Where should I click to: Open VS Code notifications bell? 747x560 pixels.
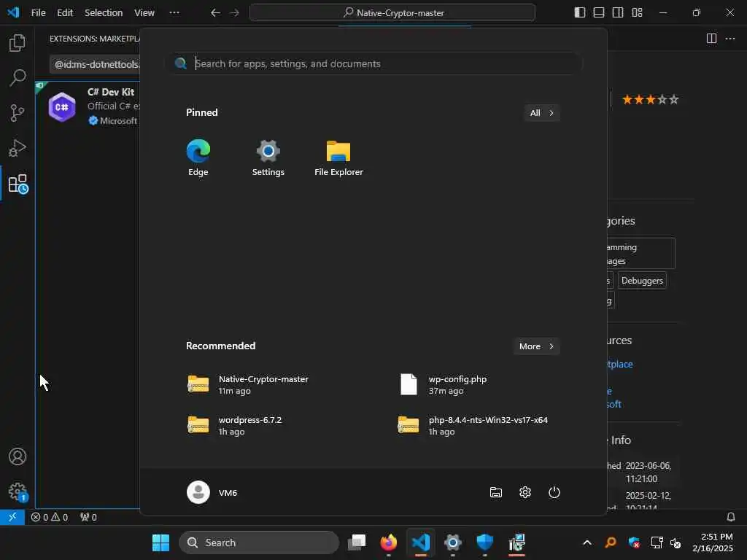click(731, 517)
